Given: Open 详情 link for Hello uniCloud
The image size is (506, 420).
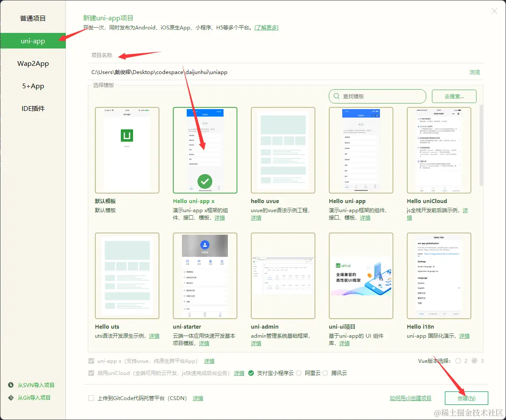Looking at the screenshot, I should pyautogui.click(x=465, y=210).
